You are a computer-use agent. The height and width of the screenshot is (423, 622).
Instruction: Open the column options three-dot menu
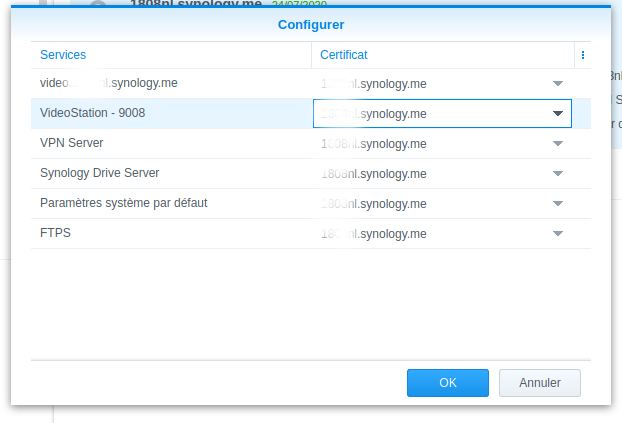point(583,55)
